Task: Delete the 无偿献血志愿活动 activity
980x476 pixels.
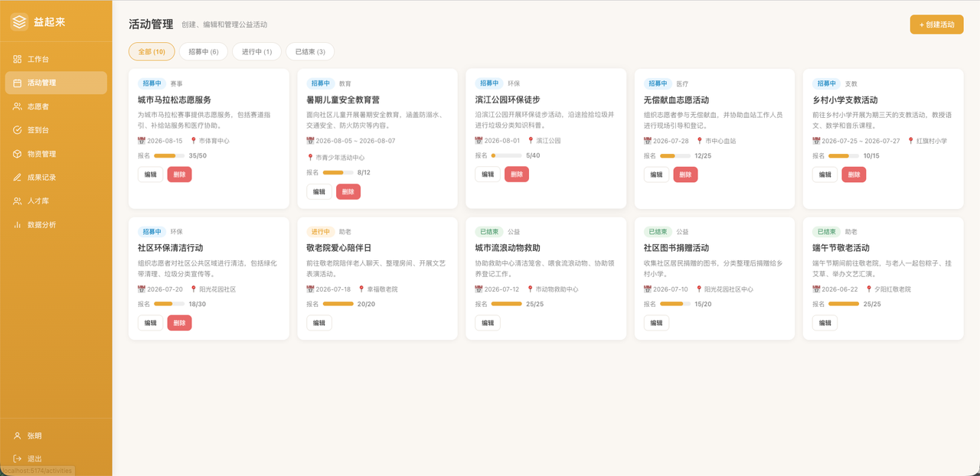Action: tap(686, 174)
